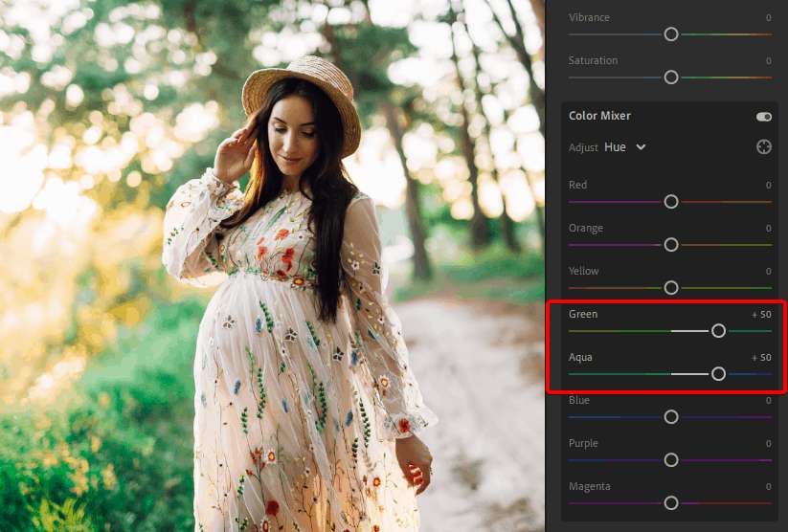The image size is (788, 532).
Task: Click the Orange hue slider handle
Action: pyautogui.click(x=671, y=245)
